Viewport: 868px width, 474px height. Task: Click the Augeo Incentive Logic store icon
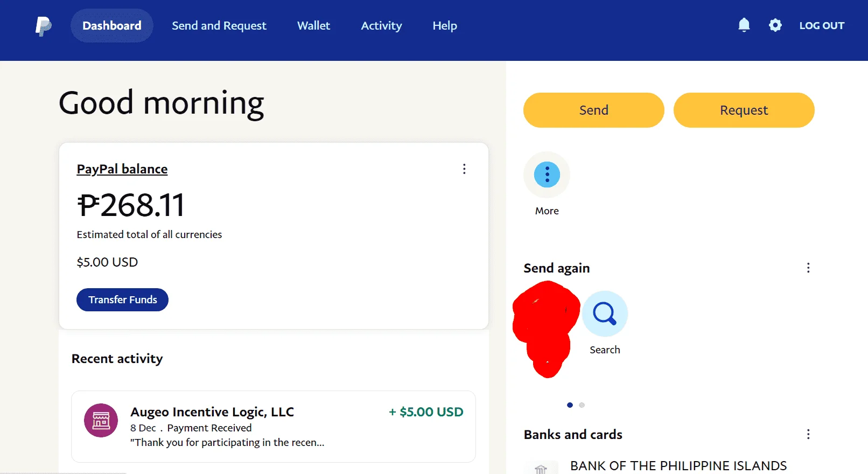click(101, 420)
